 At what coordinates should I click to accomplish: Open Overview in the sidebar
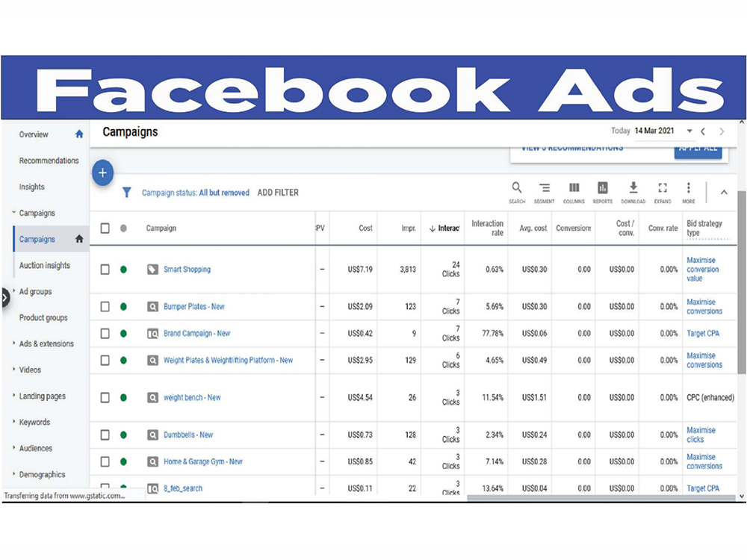click(34, 134)
